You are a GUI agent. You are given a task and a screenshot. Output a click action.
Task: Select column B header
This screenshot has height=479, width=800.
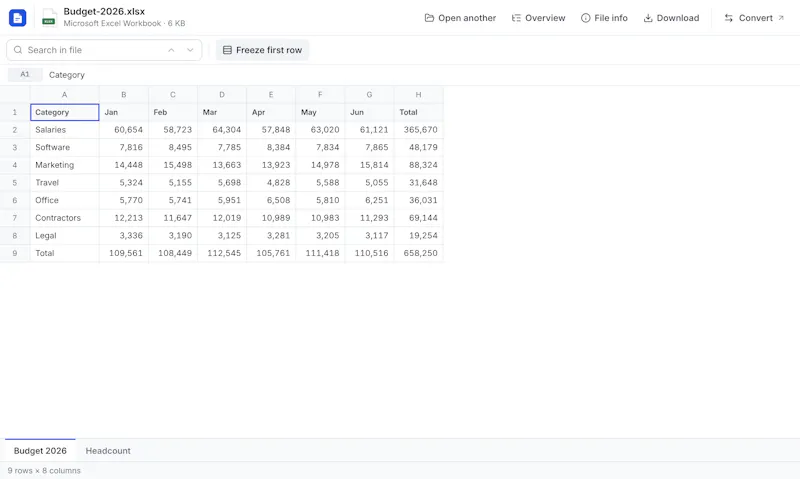[x=123, y=94]
